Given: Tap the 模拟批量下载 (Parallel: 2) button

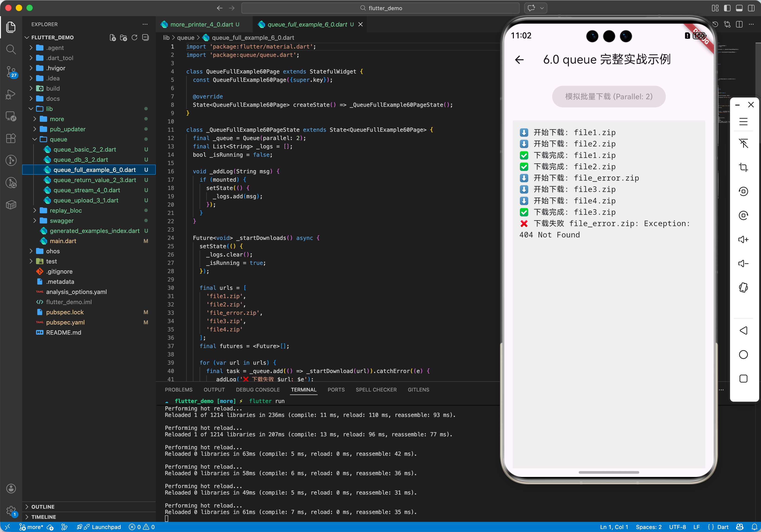Looking at the screenshot, I should coord(608,96).
